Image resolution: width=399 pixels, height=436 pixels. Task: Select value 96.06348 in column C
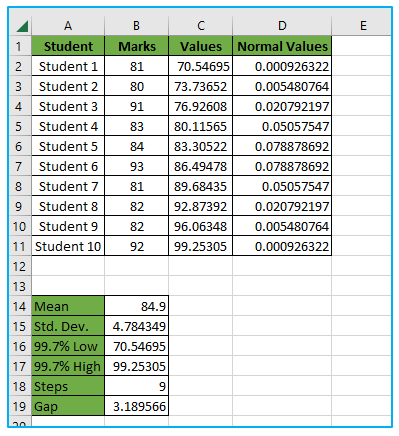(201, 226)
